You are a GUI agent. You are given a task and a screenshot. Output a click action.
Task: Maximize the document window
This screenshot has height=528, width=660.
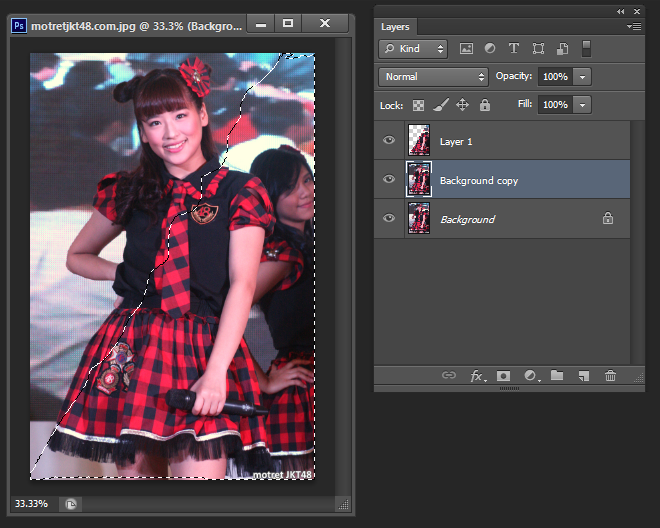[x=288, y=23]
